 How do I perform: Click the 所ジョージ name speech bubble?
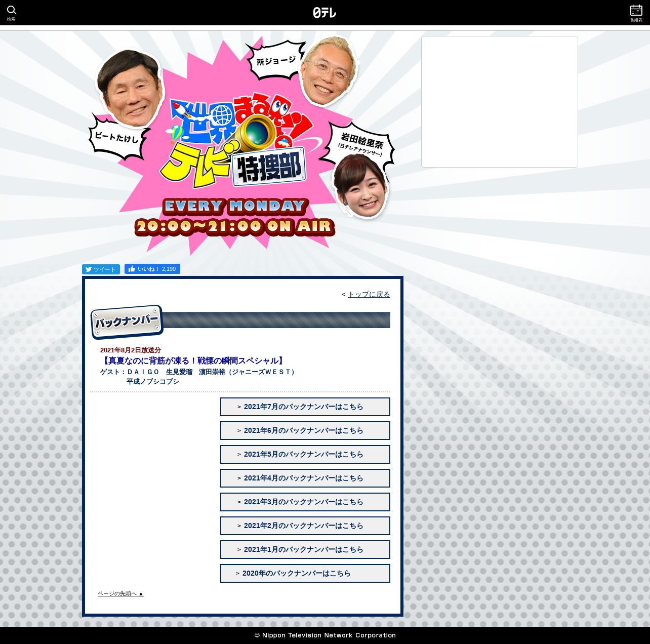point(276,61)
